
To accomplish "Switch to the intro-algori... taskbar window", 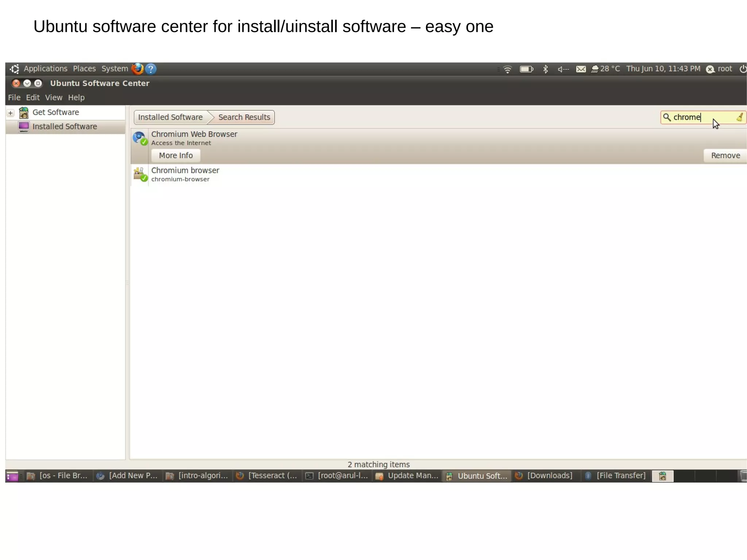I will 197,476.
